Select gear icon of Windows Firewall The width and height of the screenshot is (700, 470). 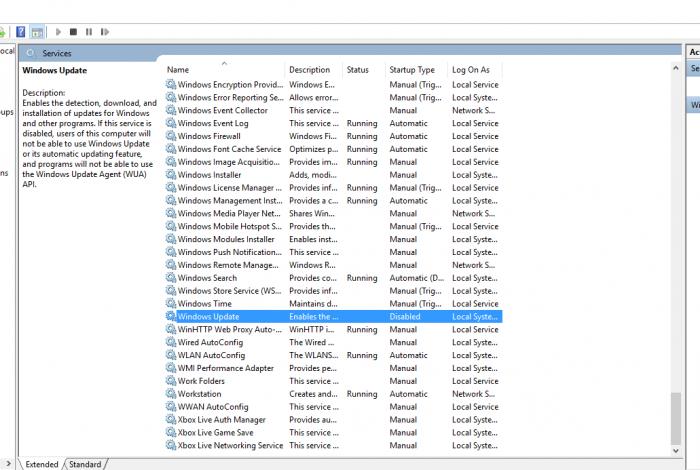pyautogui.click(x=171, y=136)
